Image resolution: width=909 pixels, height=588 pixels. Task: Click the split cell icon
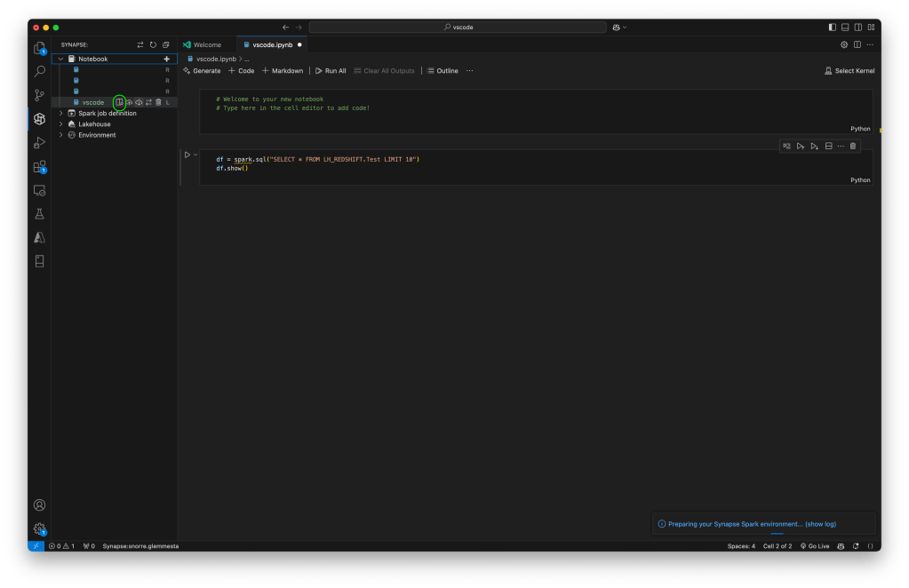click(828, 146)
